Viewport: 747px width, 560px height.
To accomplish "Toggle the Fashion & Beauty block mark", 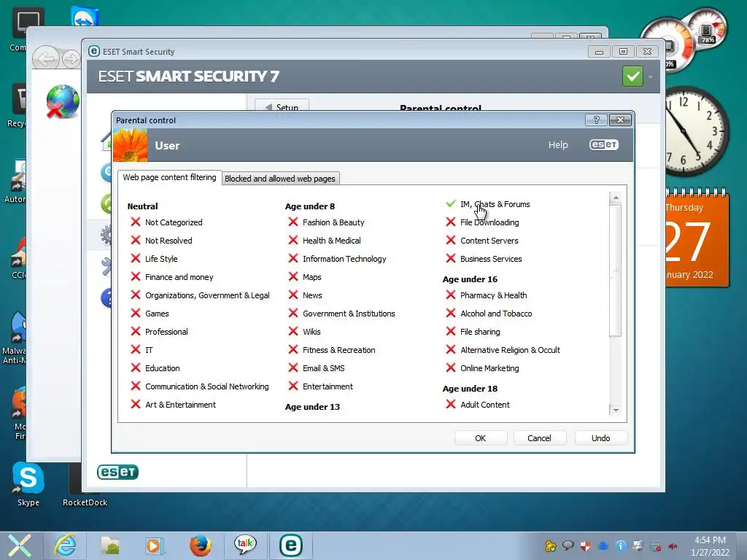I will click(x=293, y=222).
